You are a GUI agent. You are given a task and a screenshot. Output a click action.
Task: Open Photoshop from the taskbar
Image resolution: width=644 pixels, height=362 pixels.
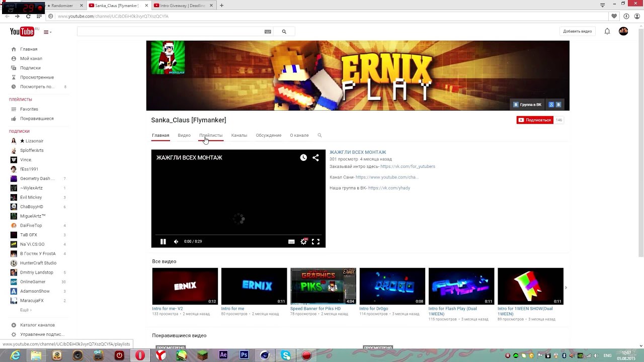(x=244, y=355)
